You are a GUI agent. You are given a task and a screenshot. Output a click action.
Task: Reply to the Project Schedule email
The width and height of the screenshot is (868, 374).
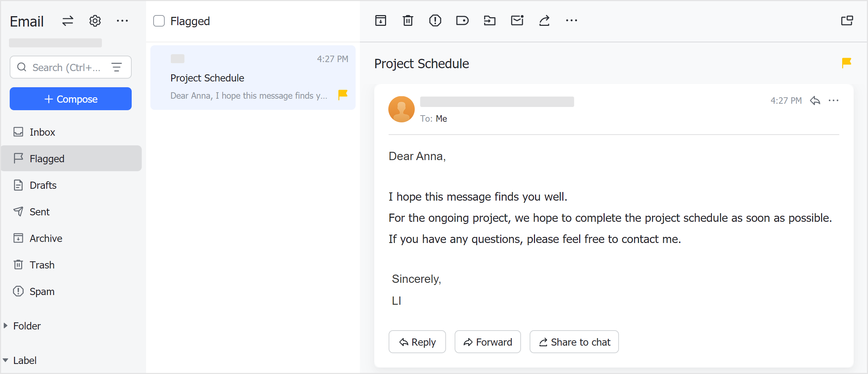click(417, 341)
